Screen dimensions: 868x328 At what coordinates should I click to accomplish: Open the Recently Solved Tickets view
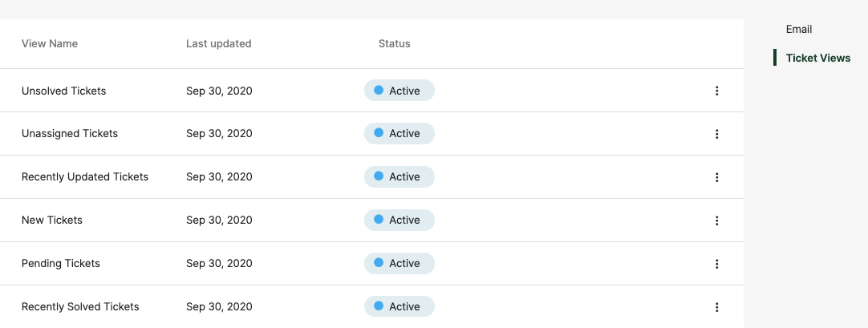(80, 306)
